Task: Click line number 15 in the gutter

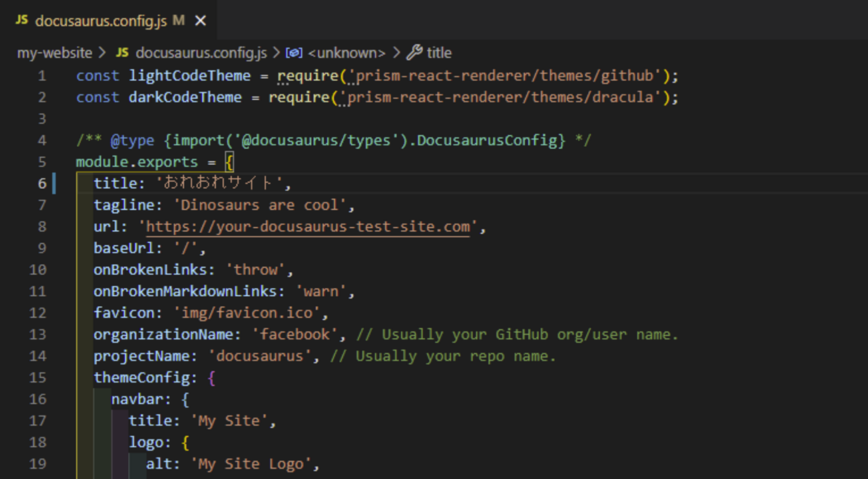Action: (x=38, y=378)
